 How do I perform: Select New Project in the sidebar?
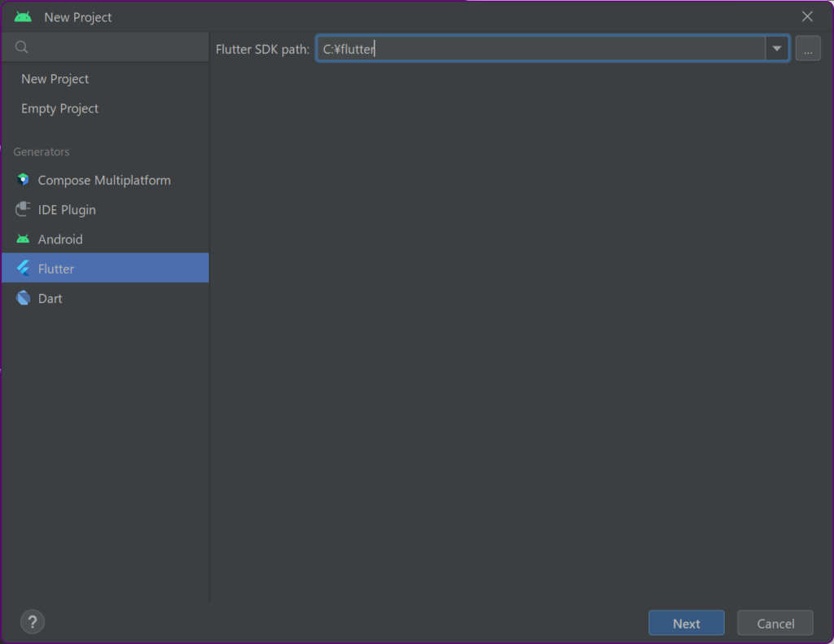105,79
